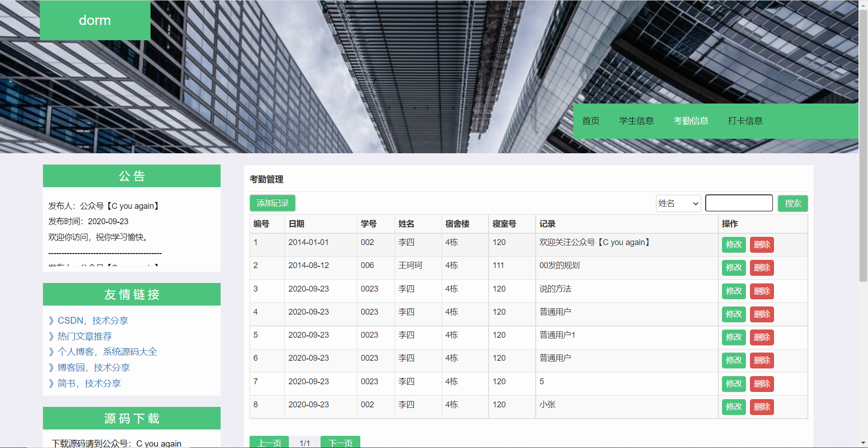Image resolution: width=868 pixels, height=448 pixels.
Task: Go to 学生信息 in navigation
Action: point(636,121)
